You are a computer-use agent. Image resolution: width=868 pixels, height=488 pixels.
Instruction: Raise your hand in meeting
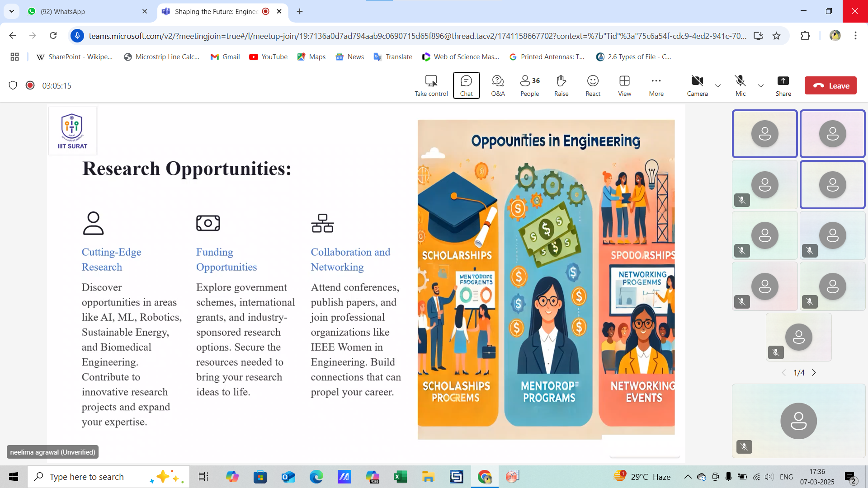561,85
